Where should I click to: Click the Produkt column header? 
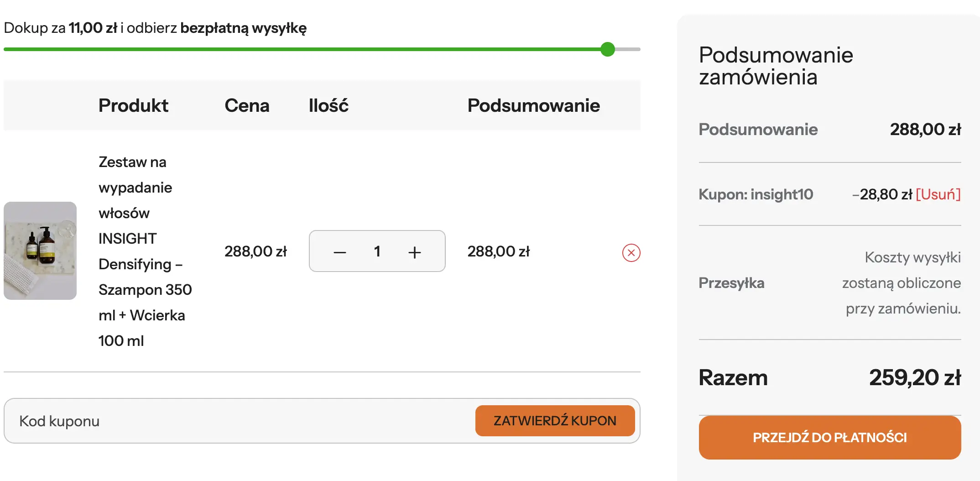coord(133,105)
